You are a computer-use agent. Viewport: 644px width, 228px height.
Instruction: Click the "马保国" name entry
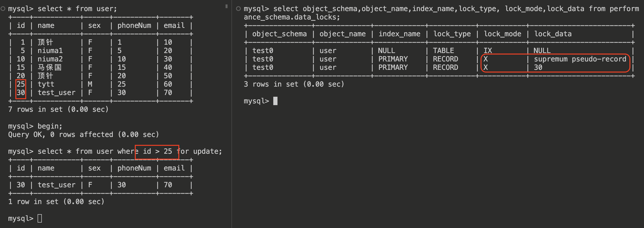[49, 67]
